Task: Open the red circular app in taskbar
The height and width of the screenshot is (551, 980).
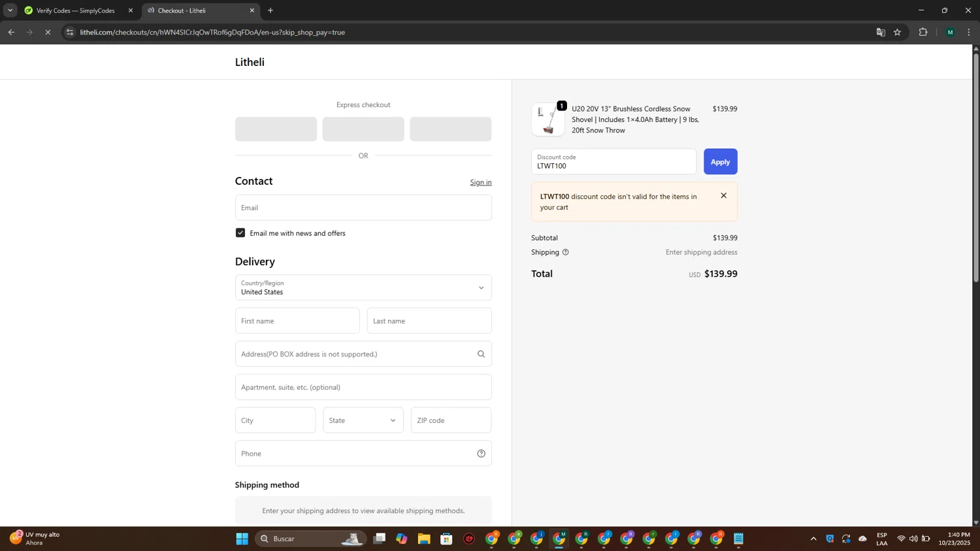Action: click(469, 539)
